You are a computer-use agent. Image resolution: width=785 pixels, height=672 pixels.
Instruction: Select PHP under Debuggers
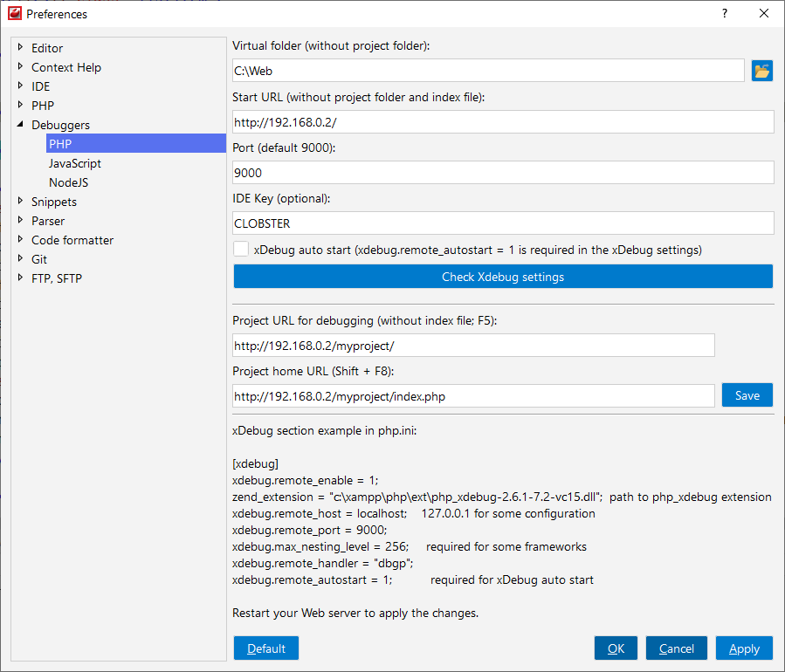(135, 144)
